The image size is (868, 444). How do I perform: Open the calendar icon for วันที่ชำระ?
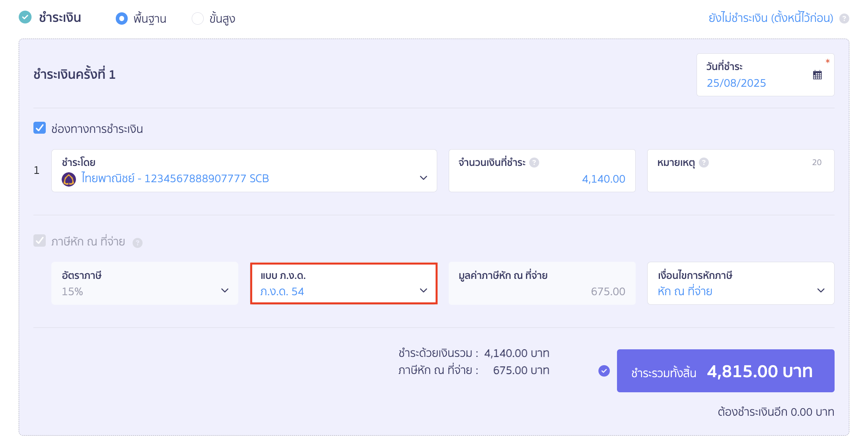click(x=817, y=75)
